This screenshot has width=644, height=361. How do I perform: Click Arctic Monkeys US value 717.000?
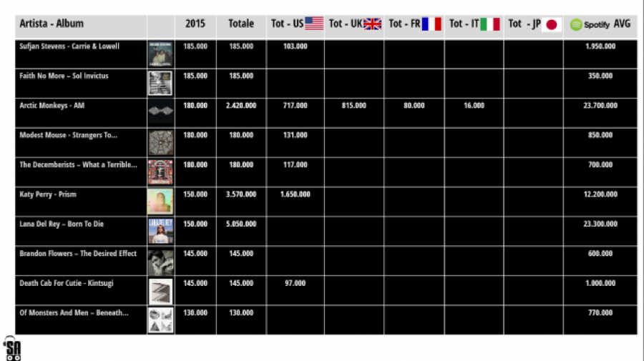point(295,105)
